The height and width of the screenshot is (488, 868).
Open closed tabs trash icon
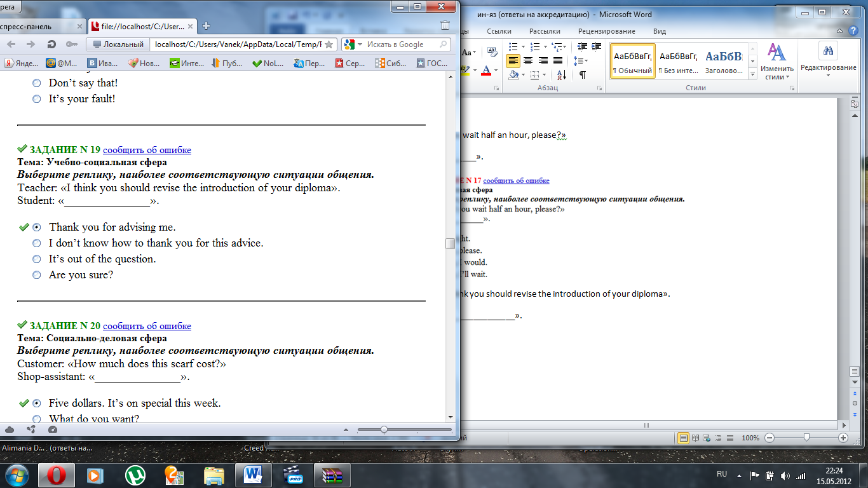coord(445,25)
